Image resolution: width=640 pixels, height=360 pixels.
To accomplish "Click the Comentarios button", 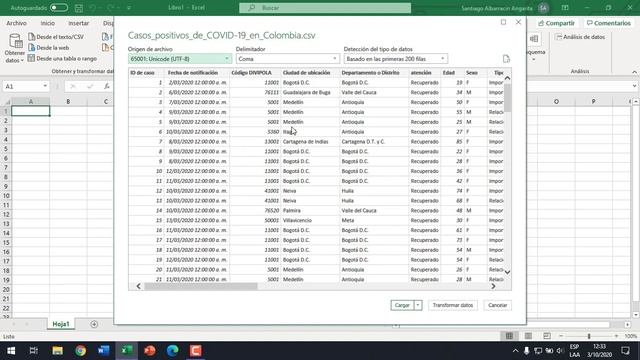I will pos(609,23).
